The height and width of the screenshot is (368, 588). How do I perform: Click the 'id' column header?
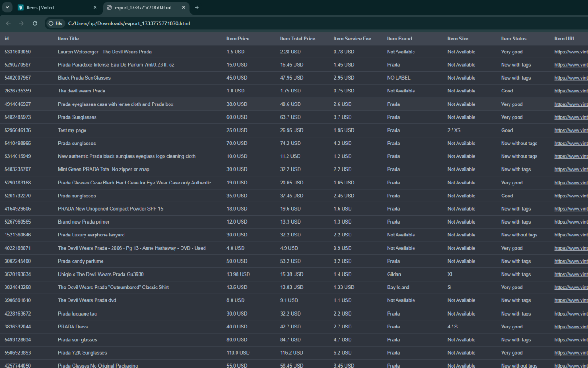pos(6,39)
